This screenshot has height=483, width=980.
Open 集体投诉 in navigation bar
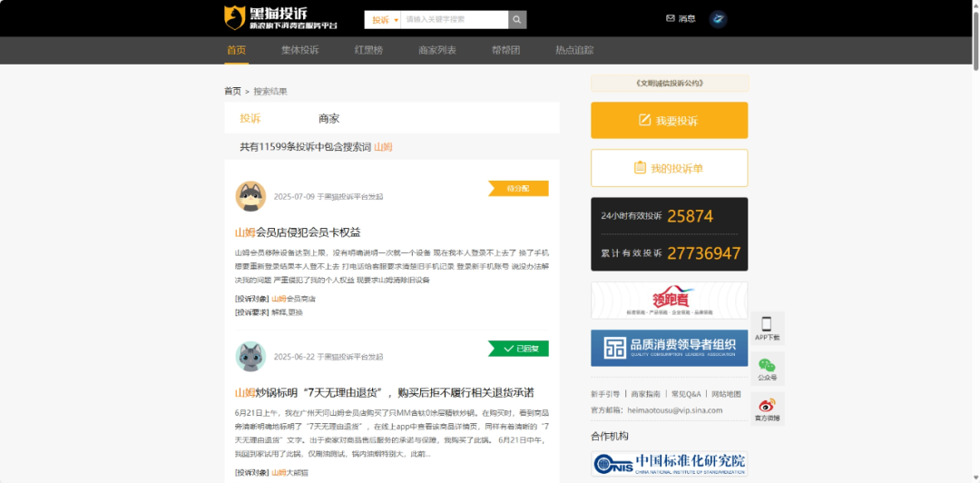click(x=299, y=50)
